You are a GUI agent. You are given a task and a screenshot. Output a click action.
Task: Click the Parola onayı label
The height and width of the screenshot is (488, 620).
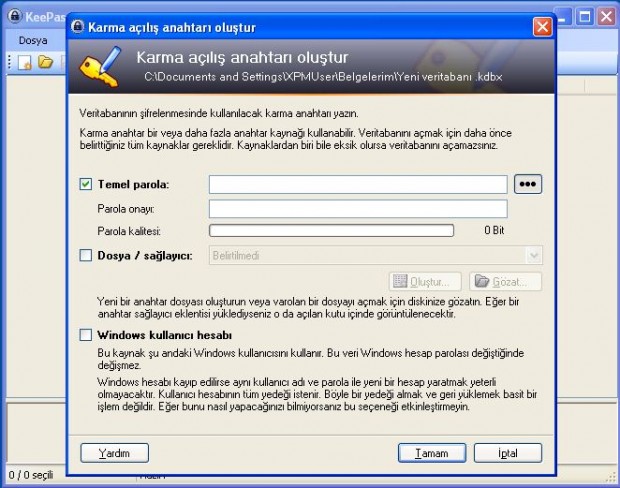pos(126,209)
